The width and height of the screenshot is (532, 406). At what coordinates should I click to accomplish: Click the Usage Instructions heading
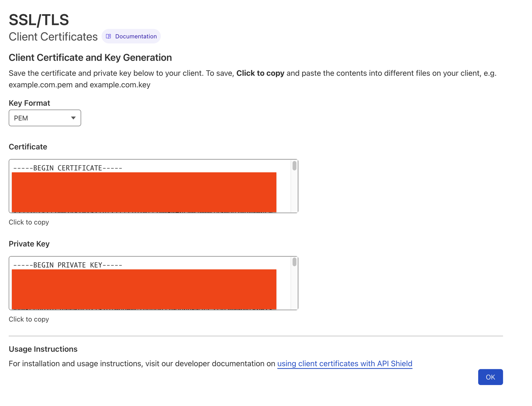pyautogui.click(x=43, y=349)
